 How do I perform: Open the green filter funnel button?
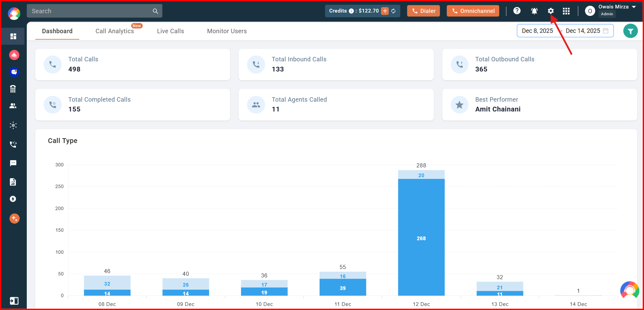pos(630,31)
